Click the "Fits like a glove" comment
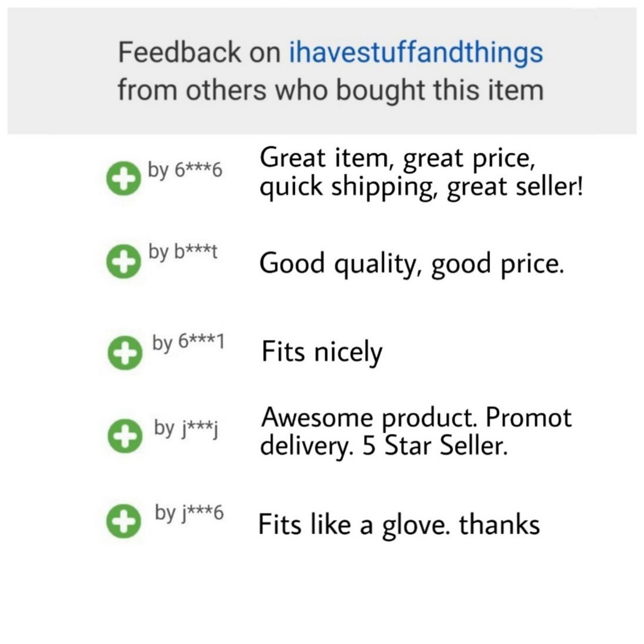 click(399, 525)
